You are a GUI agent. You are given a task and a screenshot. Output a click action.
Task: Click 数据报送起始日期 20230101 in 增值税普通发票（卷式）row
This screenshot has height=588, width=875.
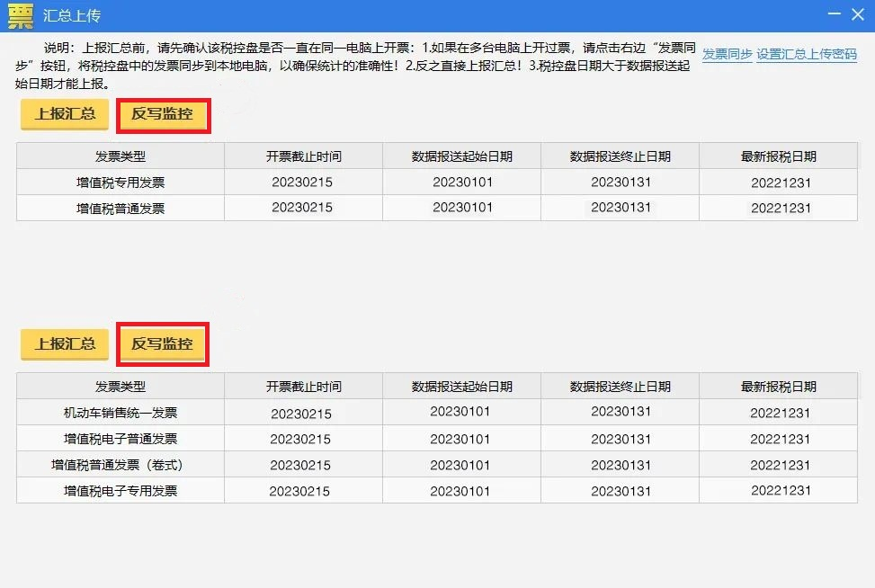point(460,465)
